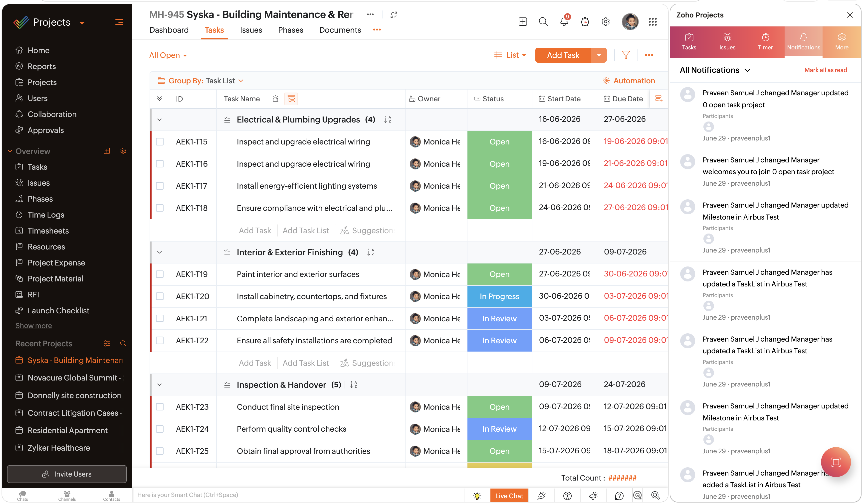Collapse the Inspection & Handover group
Viewport: 863px width, 504px height.
pos(160,384)
